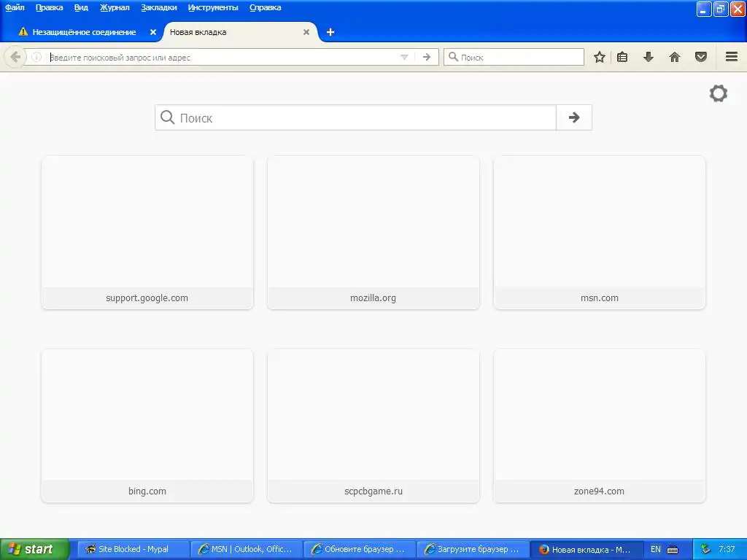Close the Новая вкладка tab
This screenshot has width=747, height=560.
[306, 32]
